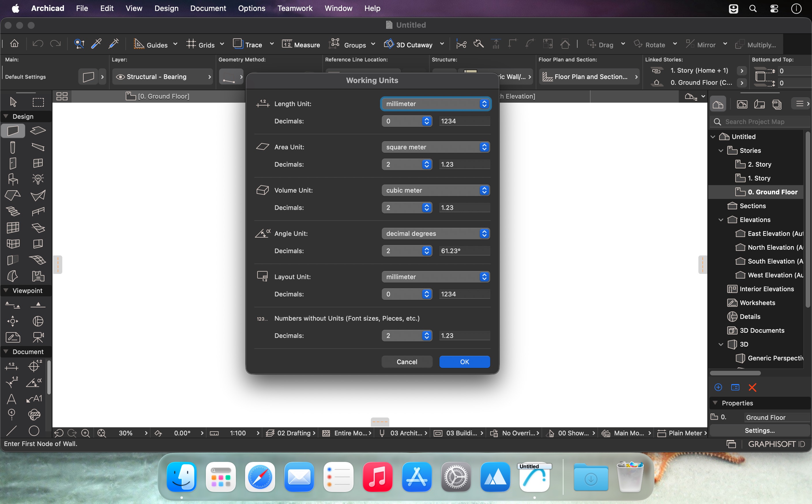
Task: Click the Home icon in the toolbar
Action: [14, 44]
